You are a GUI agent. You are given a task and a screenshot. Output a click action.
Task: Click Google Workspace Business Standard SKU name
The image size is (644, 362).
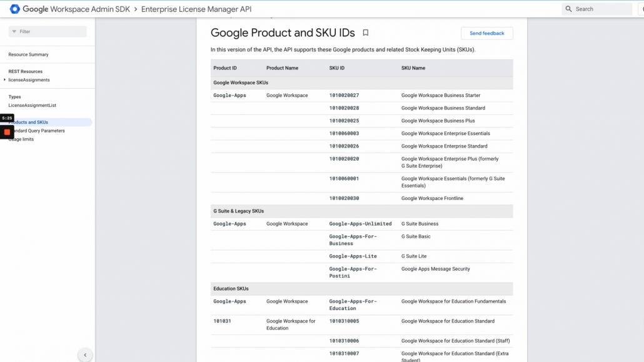443,108
